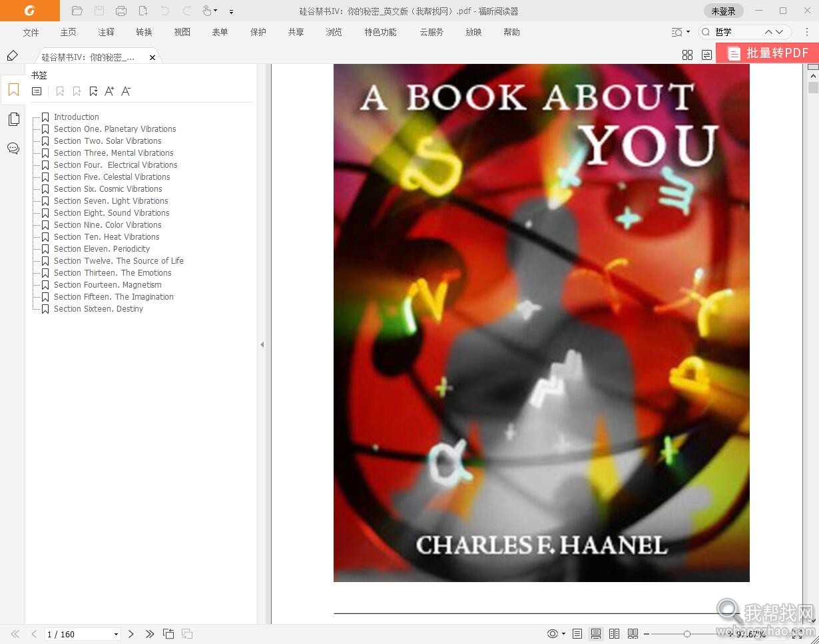Jump to Section Five. Celestial Vibrations
Screen dimensions: 819x644
pyautogui.click(x=112, y=176)
